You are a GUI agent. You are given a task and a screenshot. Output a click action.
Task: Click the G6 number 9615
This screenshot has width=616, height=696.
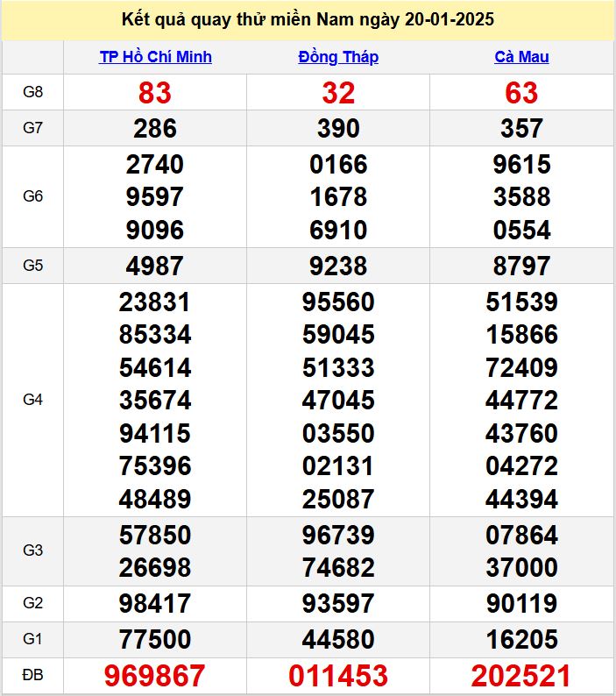521,164
